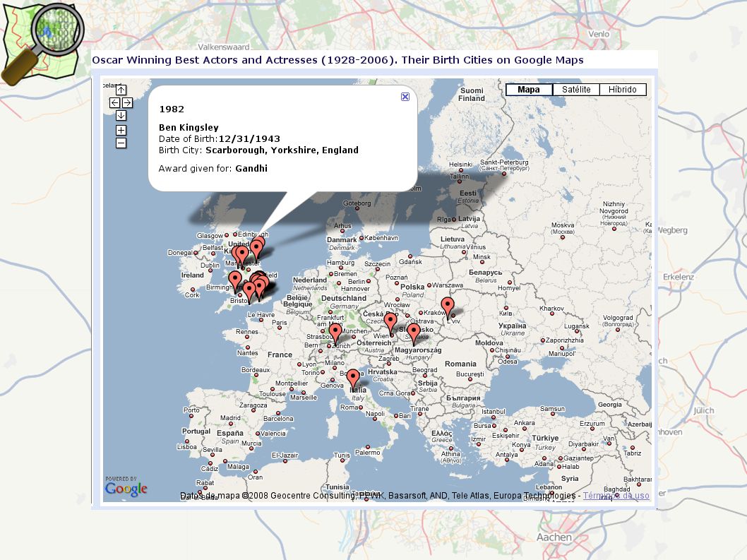Click the Oscar Winning Best Actors page title
Viewport: 747px width, 560px height.
click(337, 60)
